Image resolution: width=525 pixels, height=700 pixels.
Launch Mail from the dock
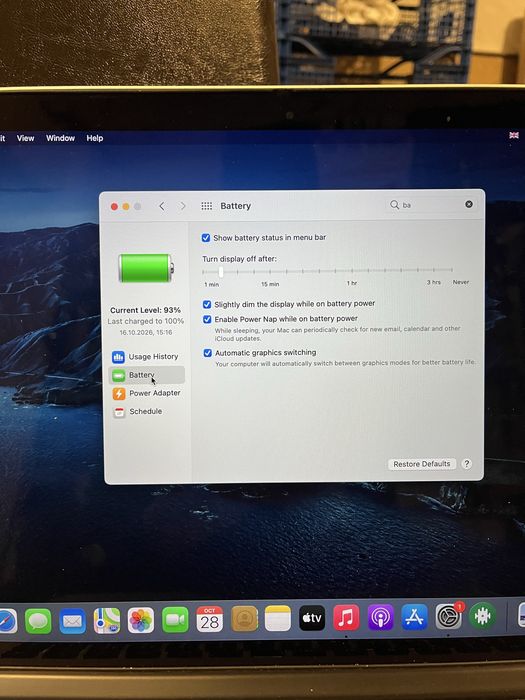72,621
